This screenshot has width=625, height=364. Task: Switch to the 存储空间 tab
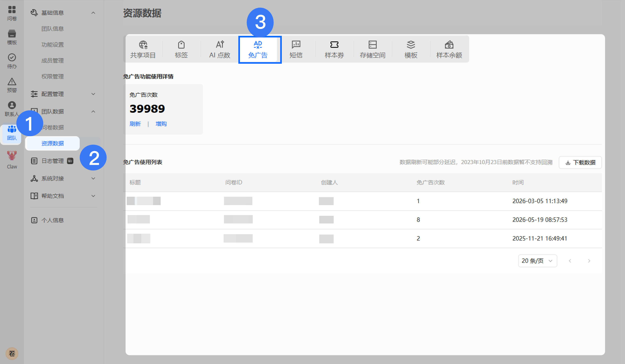[372, 49]
